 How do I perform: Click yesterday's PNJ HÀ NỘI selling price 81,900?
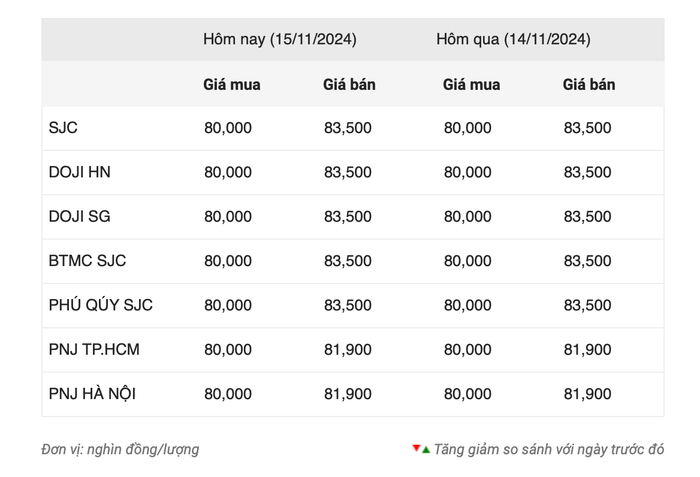point(588,394)
